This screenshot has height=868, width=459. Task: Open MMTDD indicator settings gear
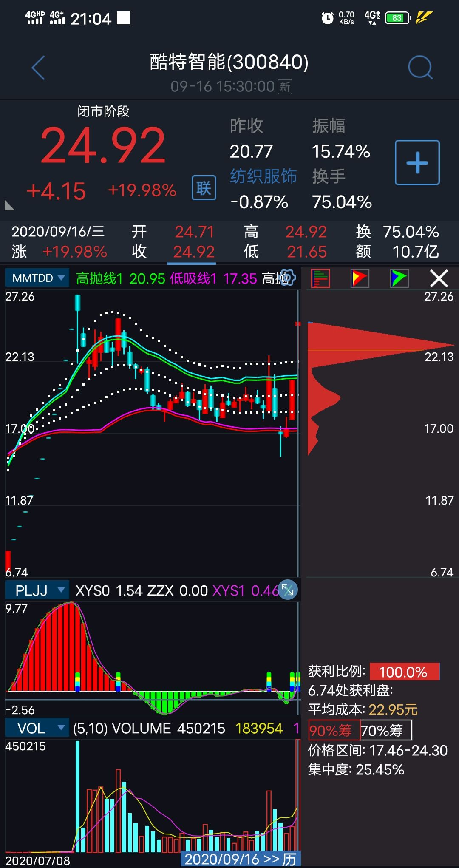pos(288,278)
